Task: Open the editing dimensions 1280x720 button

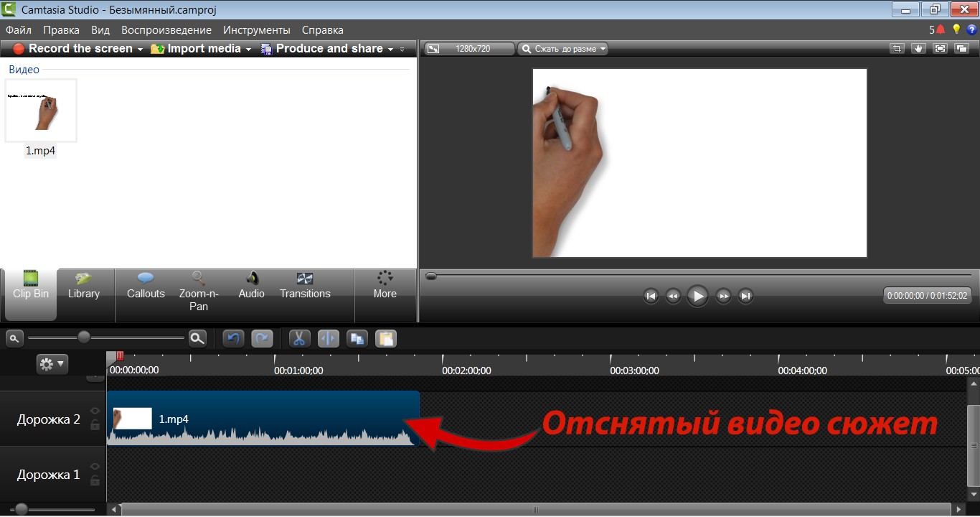Action: (x=470, y=49)
